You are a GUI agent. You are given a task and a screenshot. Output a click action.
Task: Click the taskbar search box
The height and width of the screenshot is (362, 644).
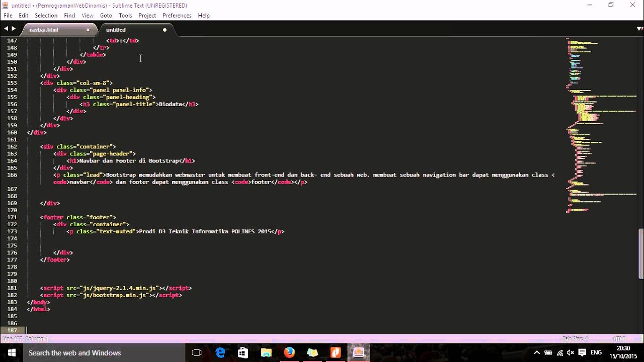tap(104, 353)
